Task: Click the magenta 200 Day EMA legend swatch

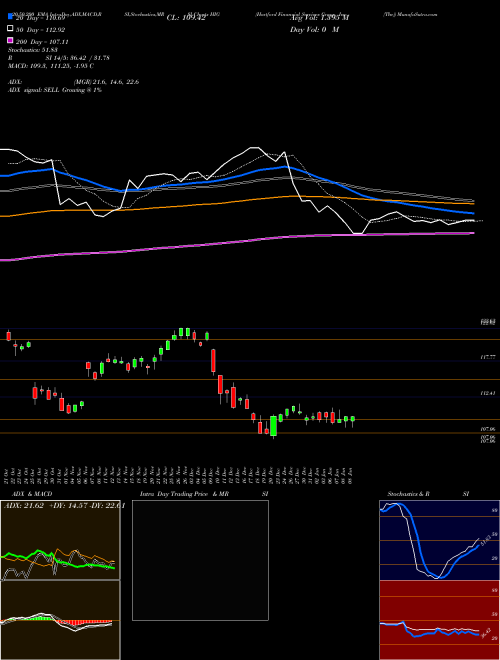Action: (11, 41)
